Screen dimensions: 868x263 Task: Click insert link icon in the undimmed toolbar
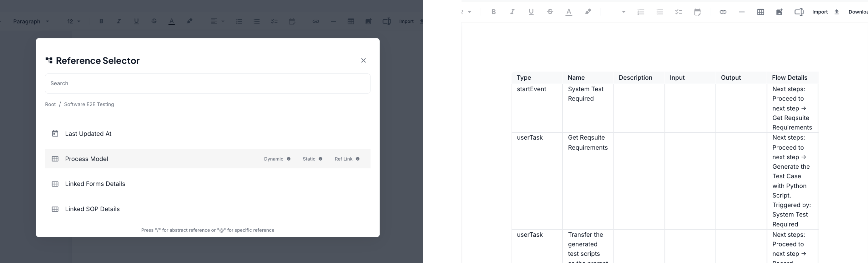coord(723,12)
